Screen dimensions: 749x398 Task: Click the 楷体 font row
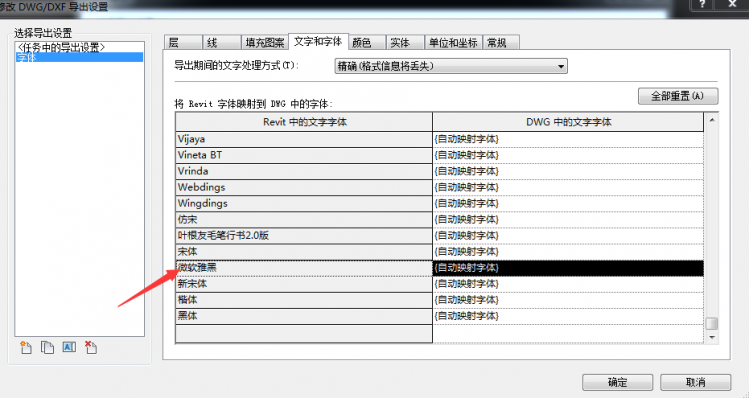pos(304,300)
